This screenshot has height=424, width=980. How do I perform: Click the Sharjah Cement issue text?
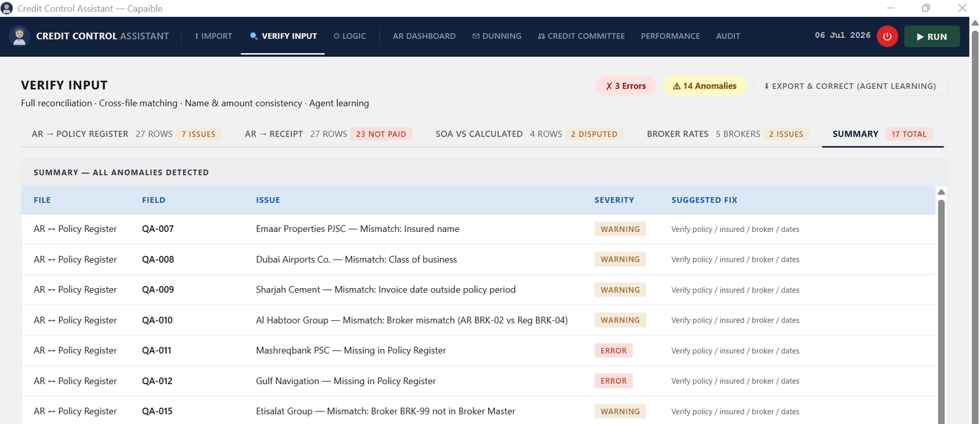coord(385,290)
